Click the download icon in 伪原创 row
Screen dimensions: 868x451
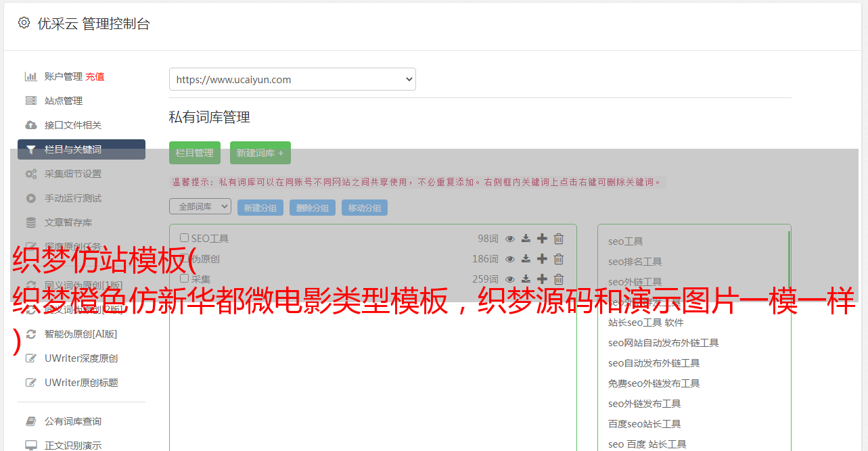coord(526,259)
